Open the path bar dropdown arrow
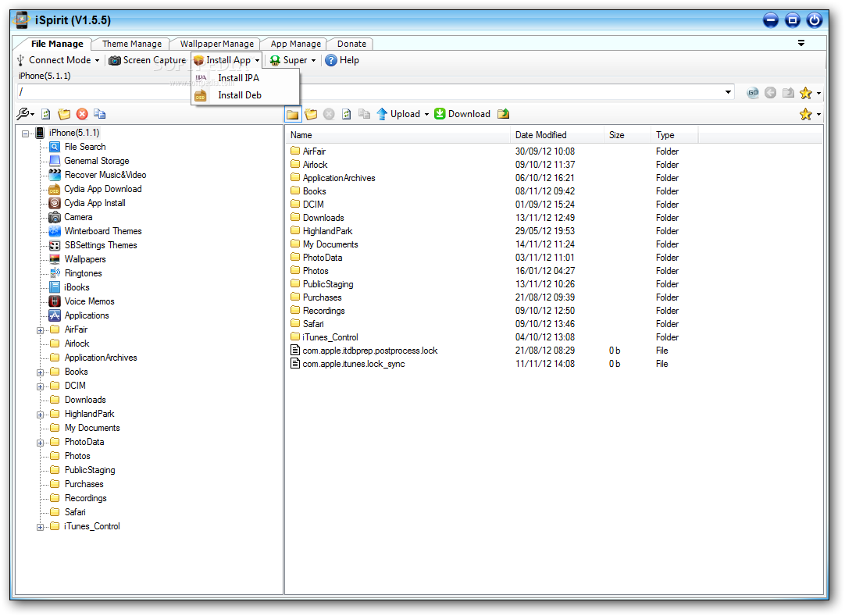 point(728,92)
